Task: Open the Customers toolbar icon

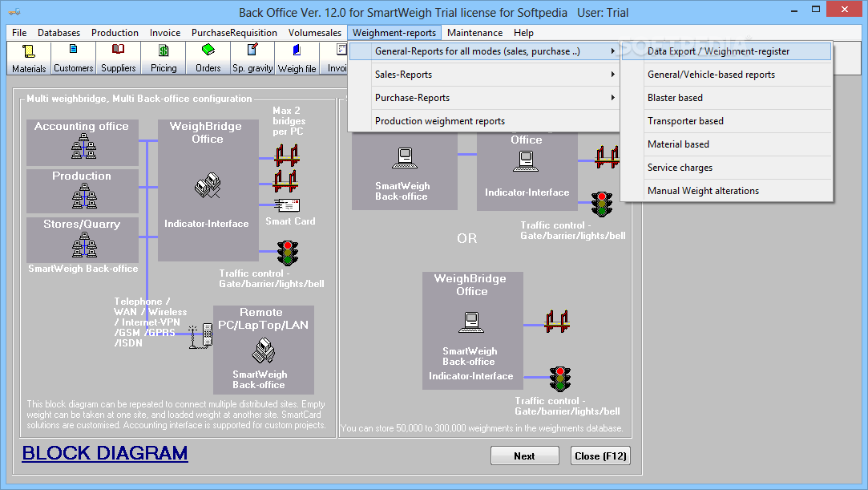Action: [73, 58]
